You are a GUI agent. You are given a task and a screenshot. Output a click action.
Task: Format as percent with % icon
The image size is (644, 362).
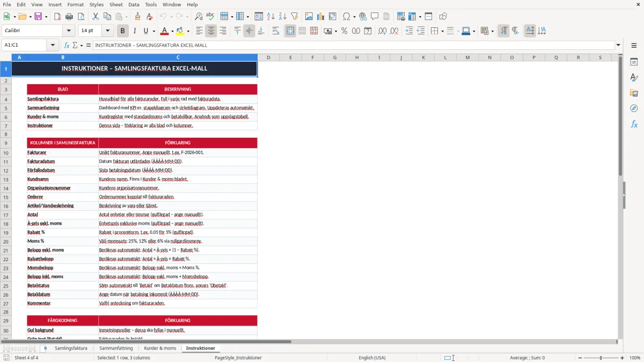(x=344, y=31)
